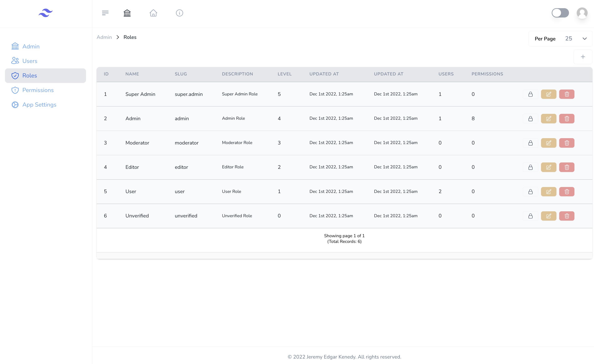Open Users in the sidebar

coord(30,61)
